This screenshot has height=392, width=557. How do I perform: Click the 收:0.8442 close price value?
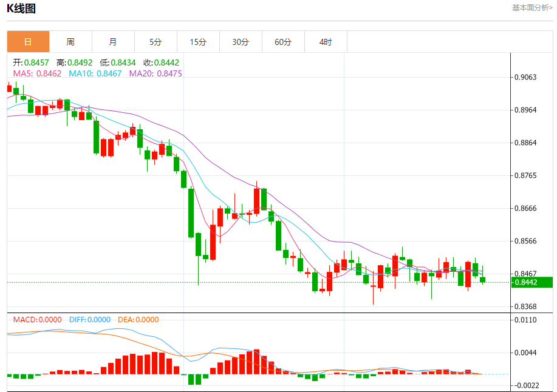pyautogui.click(x=162, y=63)
